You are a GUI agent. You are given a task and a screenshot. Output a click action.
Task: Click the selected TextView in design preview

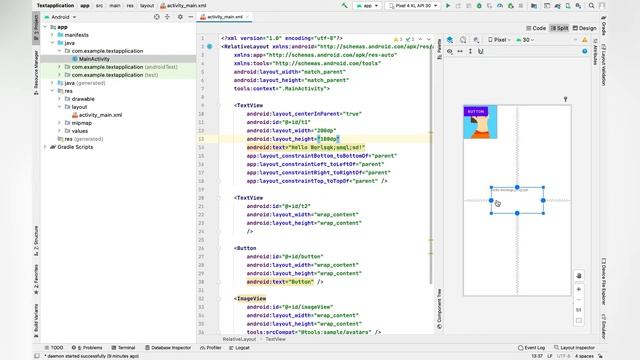click(x=517, y=200)
